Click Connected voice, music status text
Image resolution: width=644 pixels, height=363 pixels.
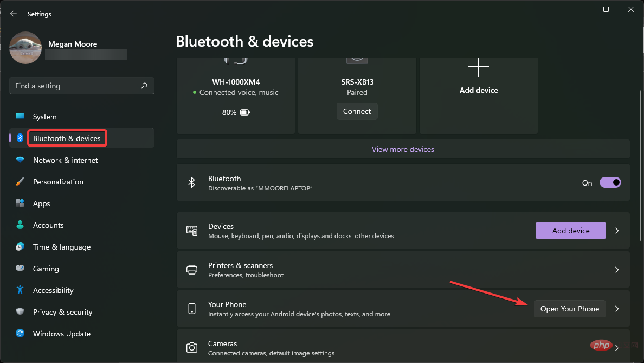point(239,92)
